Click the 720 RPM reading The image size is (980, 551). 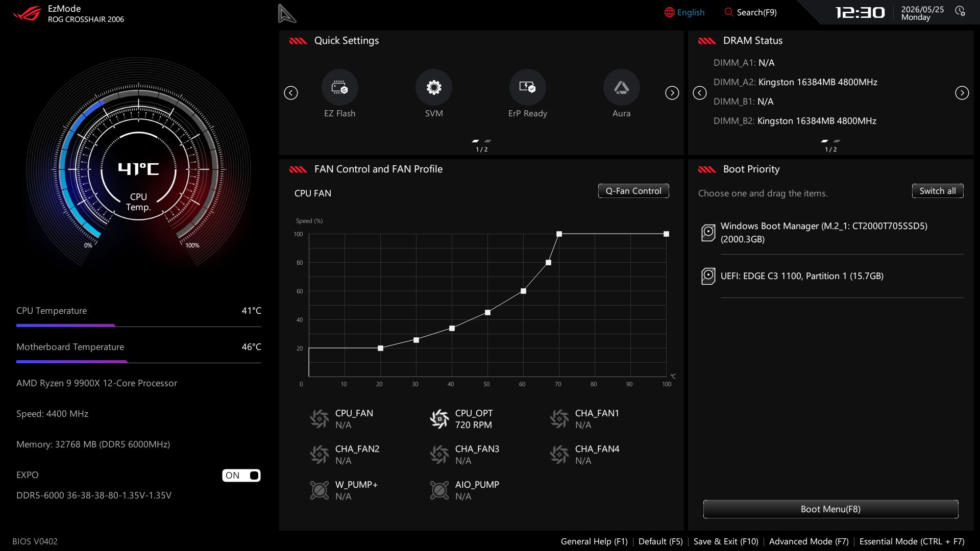473,425
